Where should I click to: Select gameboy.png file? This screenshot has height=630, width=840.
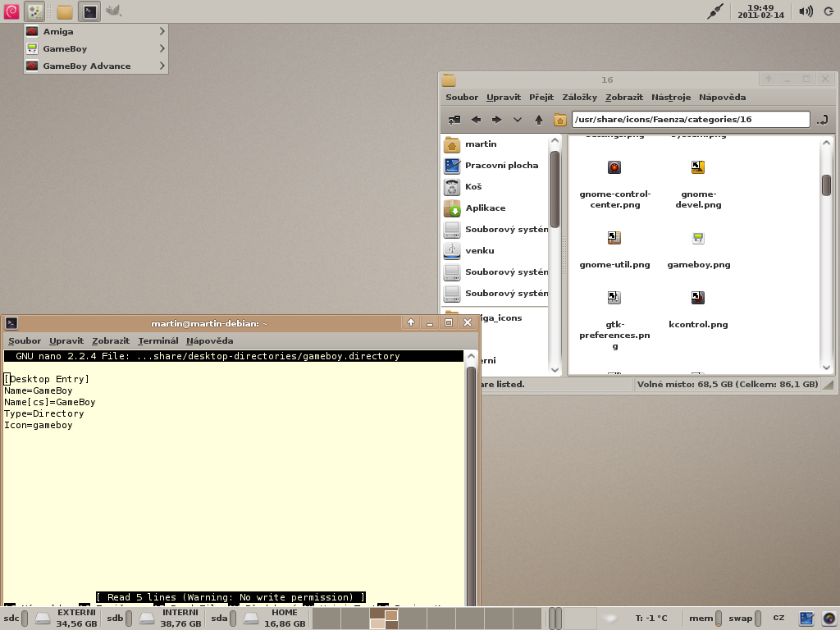(x=699, y=250)
